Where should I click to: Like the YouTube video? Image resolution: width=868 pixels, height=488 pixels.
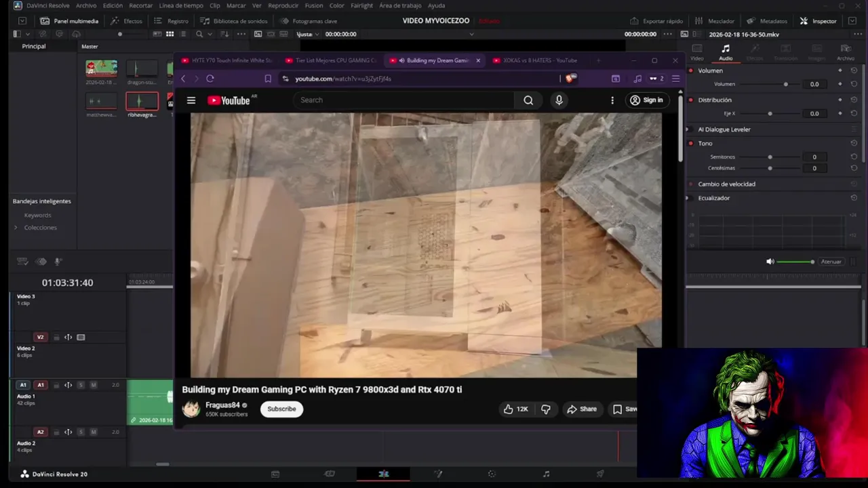pos(515,409)
